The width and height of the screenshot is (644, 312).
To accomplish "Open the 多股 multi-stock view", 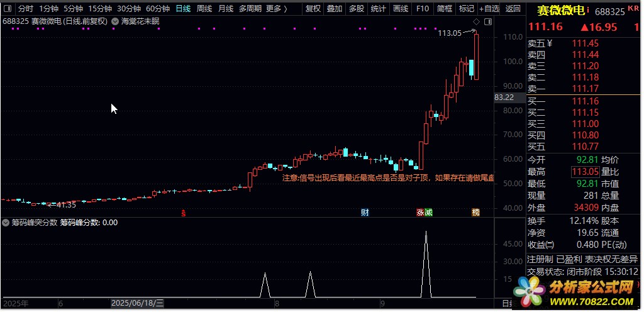I will [356, 8].
